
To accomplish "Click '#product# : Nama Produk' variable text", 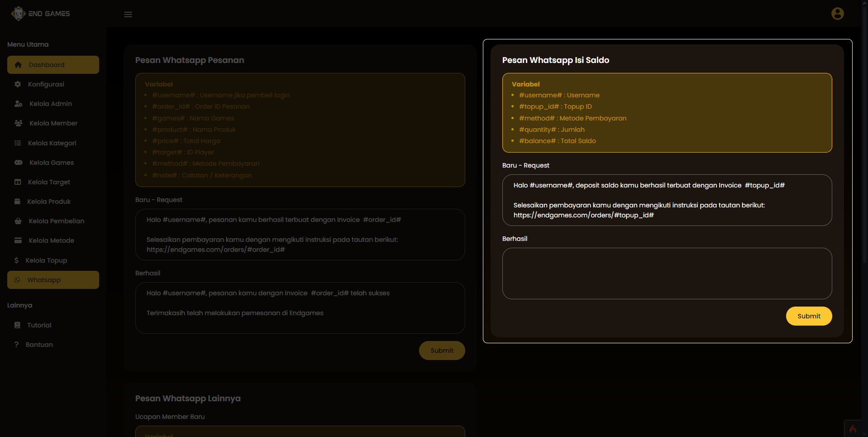I will [194, 130].
